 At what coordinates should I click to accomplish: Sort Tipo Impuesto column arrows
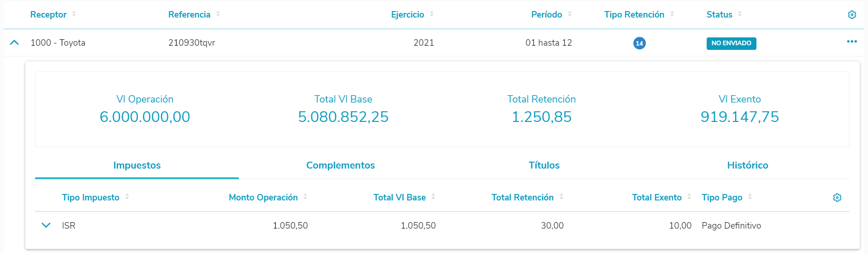pyautogui.click(x=127, y=197)
